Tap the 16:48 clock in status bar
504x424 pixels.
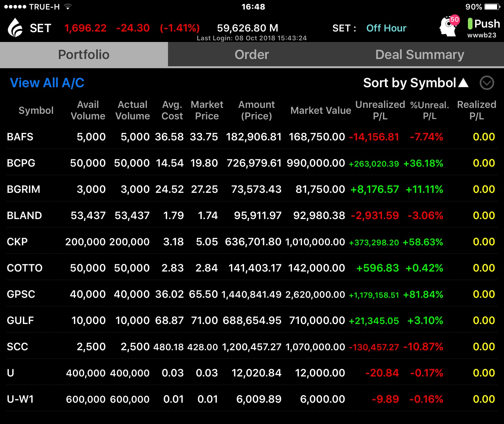click(253, 7)
